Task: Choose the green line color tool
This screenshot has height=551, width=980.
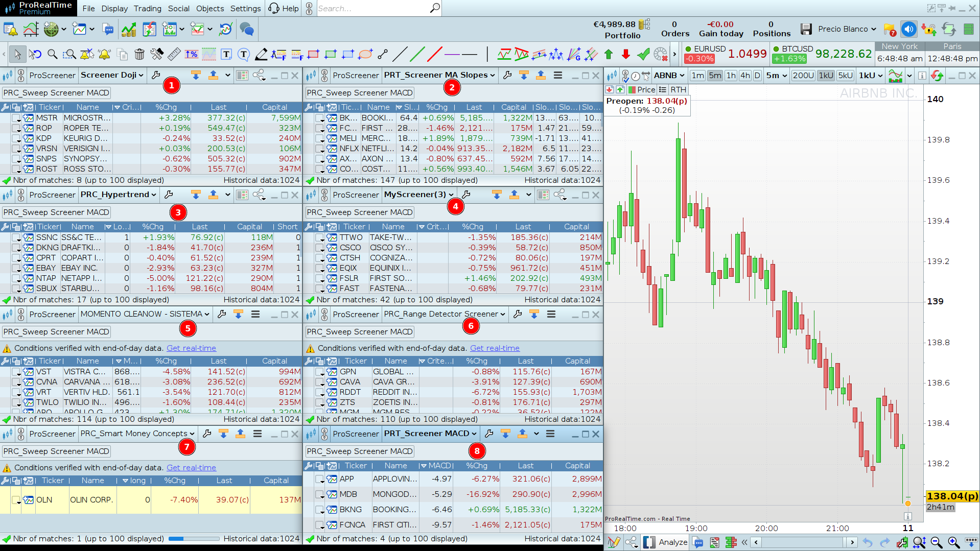Action: (417, 54)
